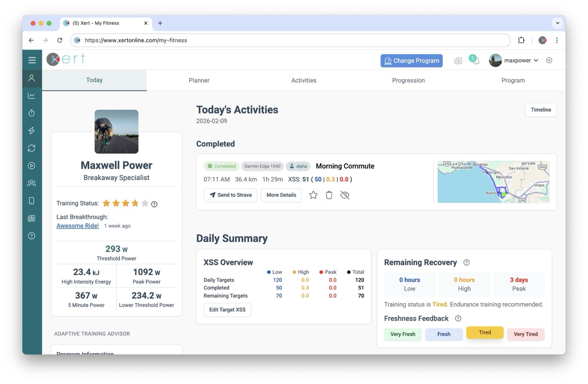This screenshot has height=384, width=588.
Task: Hide Morning Commute using eye-slash icon
Action: click(x=345, y=195)
